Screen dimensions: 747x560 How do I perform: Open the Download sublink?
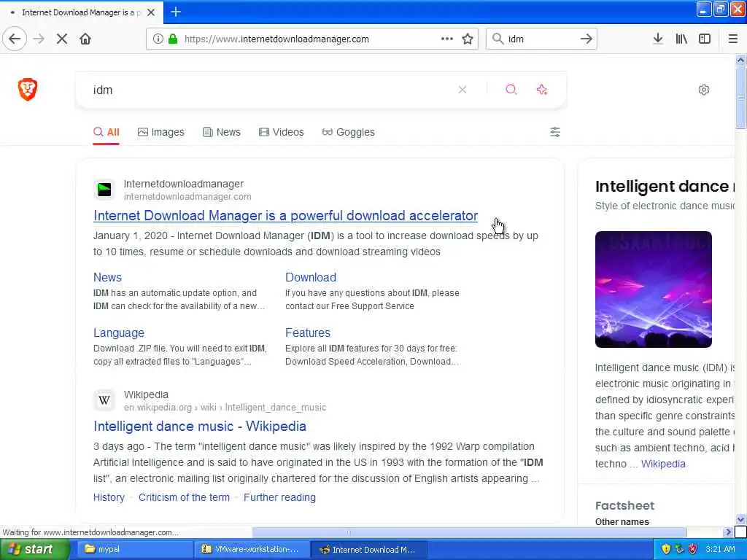coord(311,277)
